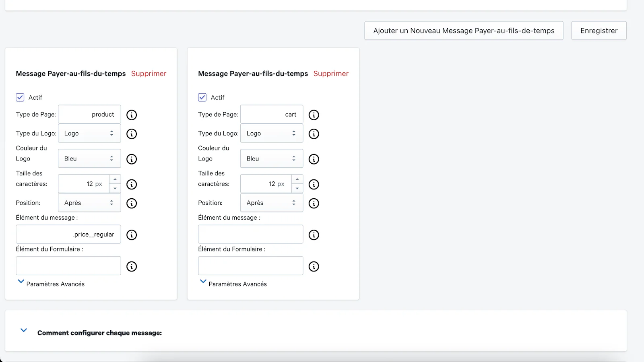Click Supprimer on the product message card
Viewport: 644px width, 362px height.
149,74
